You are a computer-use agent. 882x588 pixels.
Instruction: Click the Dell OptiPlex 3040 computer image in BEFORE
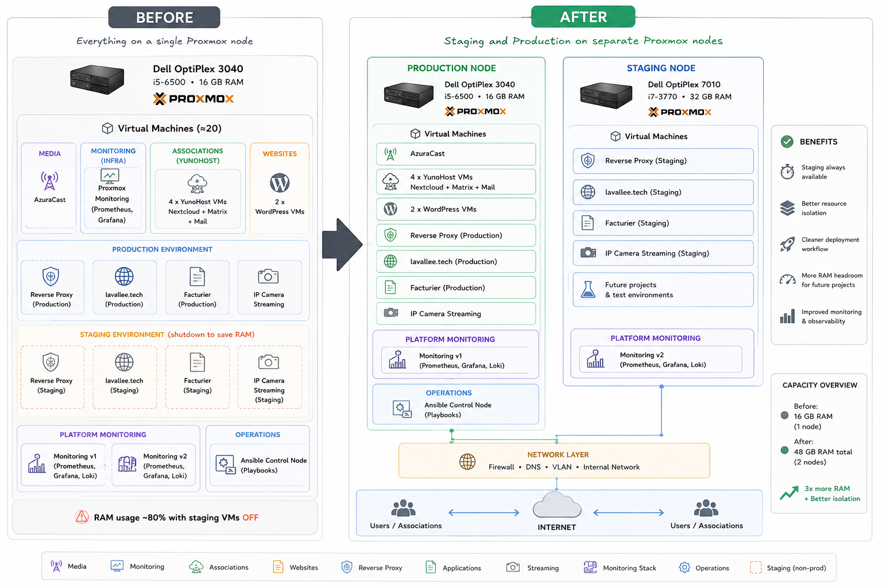click(x=97, y=80)
